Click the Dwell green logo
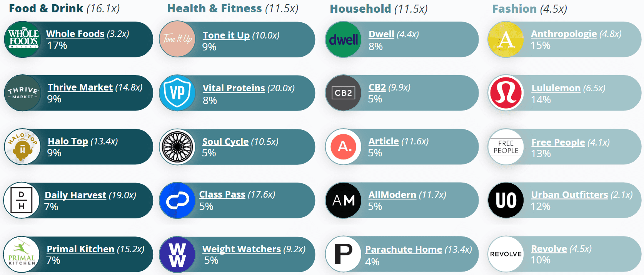The image size is (644, 275). click(x=343, y=40)
